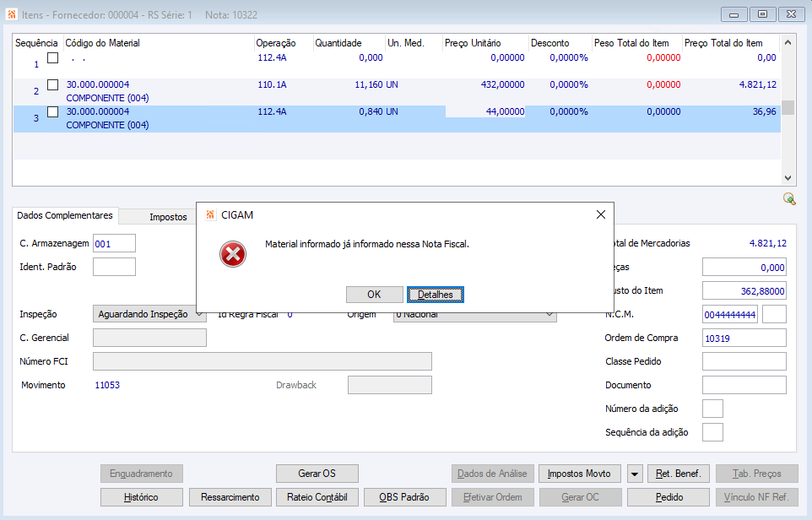Viewport: 812px width, 520px height.
Task: Click the Pedido button
Action: click(x=669, y=497)
